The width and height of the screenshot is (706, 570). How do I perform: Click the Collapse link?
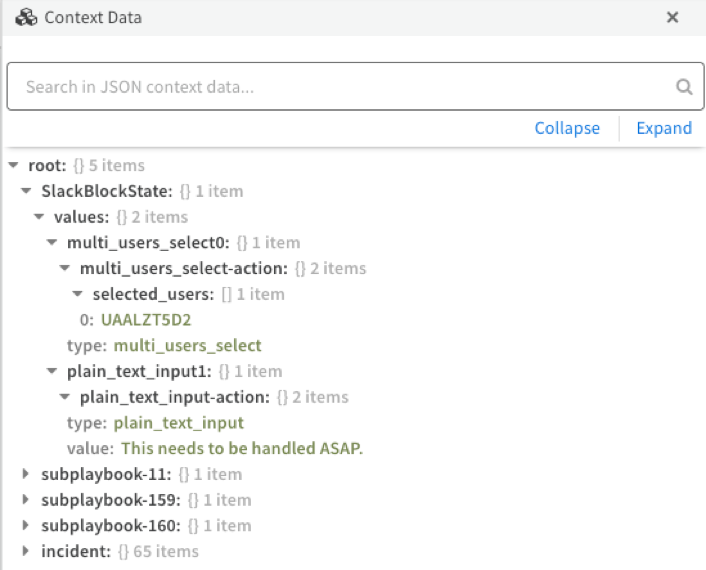pyautogui.click(x=567, y=128)
